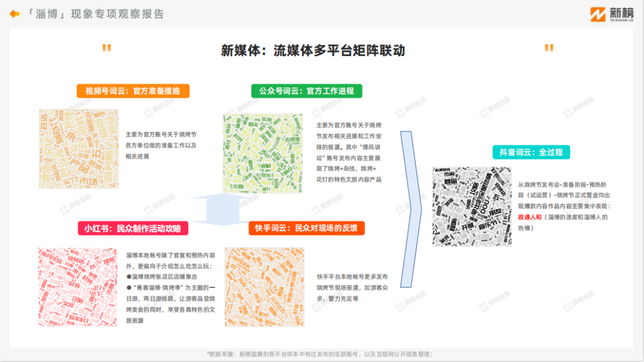Viewport: 644px width, 362px height.
Task: Click the line 快手平台本地帐号更多发布
Action: (352, 277)
